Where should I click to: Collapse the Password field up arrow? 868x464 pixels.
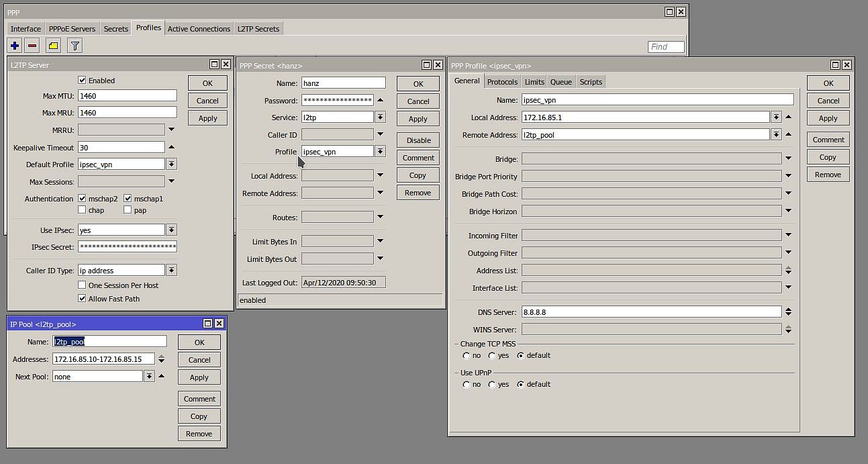380,100
